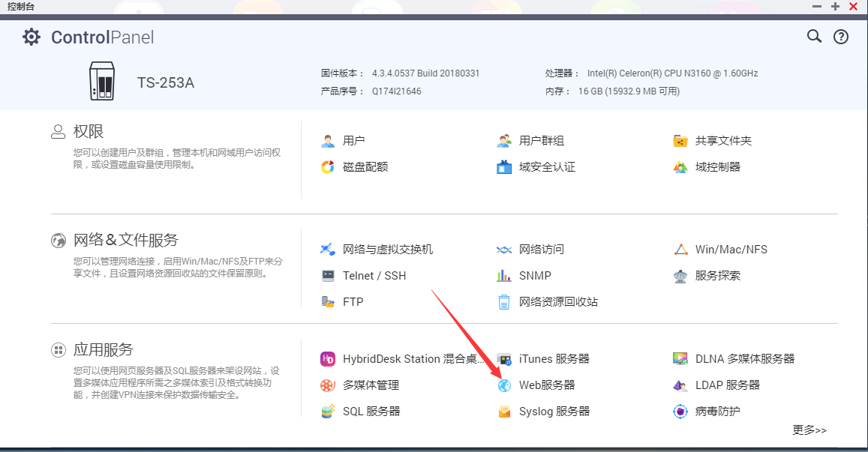This screenshot has width=868, height=452.
Task: Open the SNMP chart icon
Action: click(503, 276)
